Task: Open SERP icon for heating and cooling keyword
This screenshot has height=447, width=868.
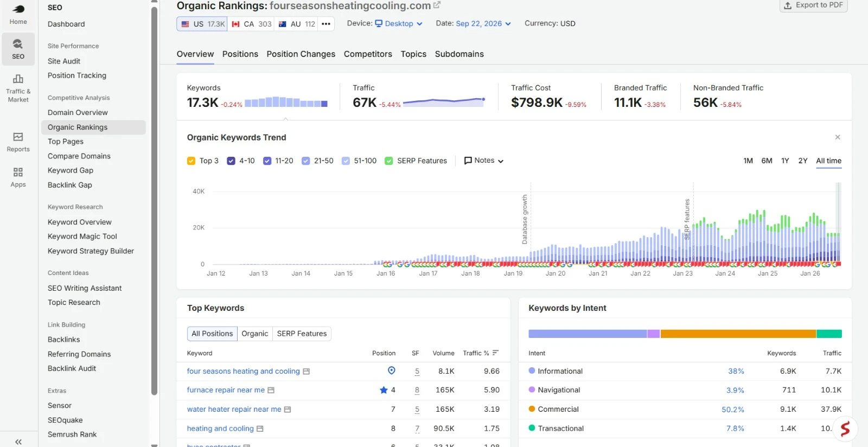Action: pyautogui.click(x=260, y=429)
